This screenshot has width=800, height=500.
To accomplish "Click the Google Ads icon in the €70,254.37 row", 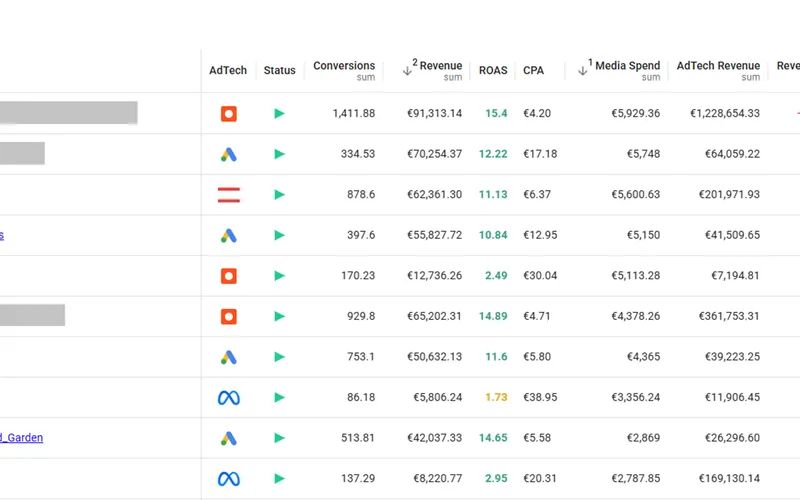I will 229,155.
